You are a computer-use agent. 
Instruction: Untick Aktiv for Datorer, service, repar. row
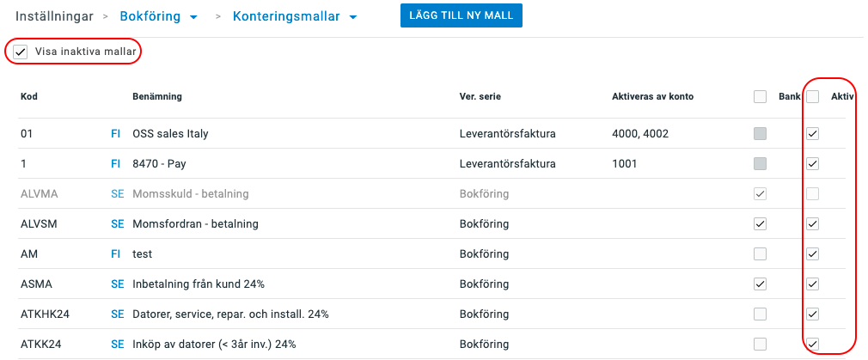(813, 314)
